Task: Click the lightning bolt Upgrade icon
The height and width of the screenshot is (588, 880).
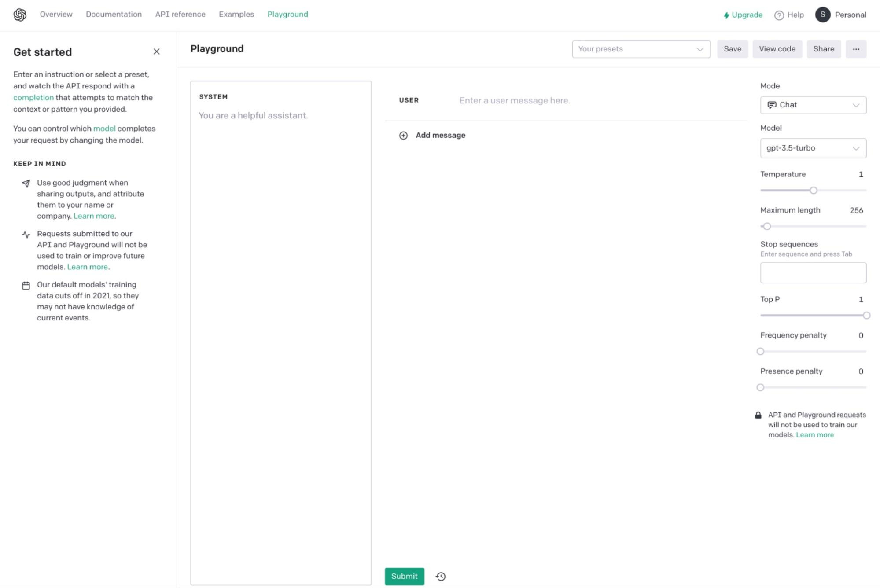Action: click(x=726, y=15)
